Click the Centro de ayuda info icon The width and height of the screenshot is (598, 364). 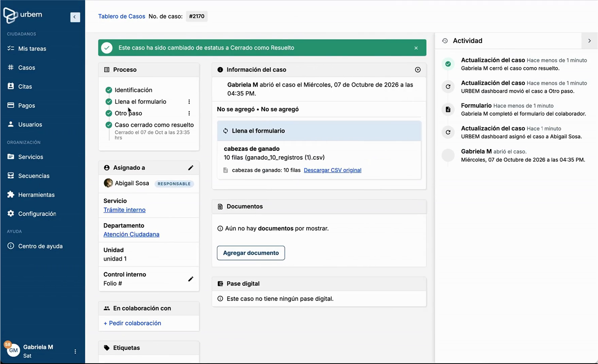(11, 246)
